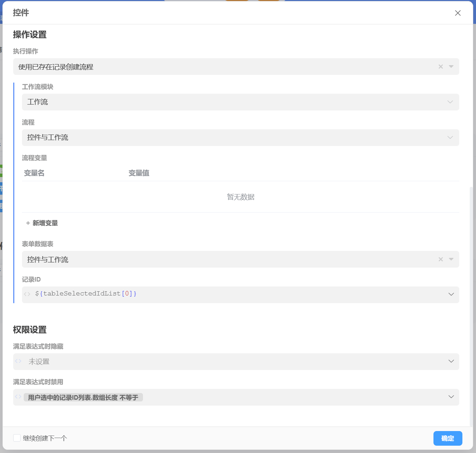Click code icon in 满足表达式时隐藏 field
Screen dimensions: 476x453
click(18, 361)
